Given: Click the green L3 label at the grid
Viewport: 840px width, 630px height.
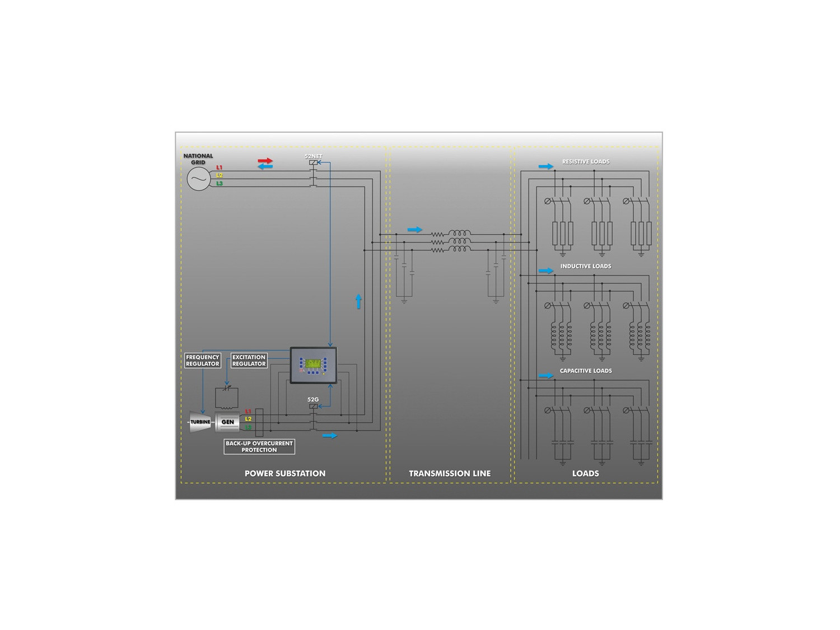Looking at the screenshot, I should (220, 183).
